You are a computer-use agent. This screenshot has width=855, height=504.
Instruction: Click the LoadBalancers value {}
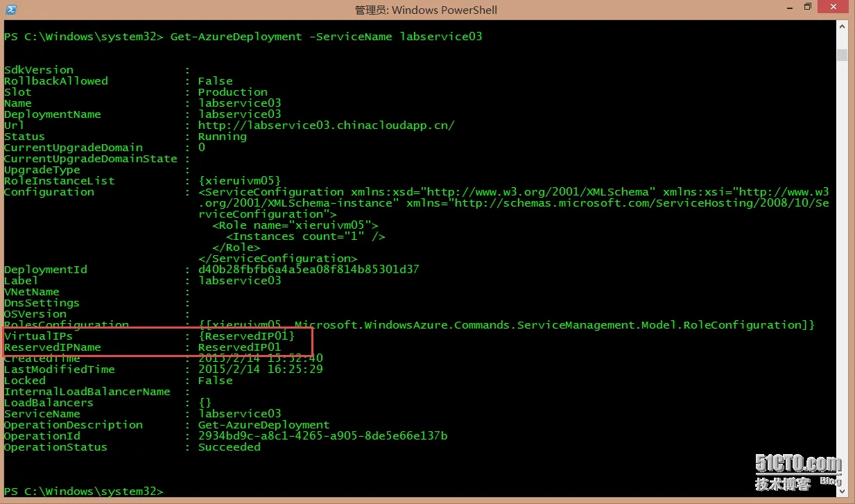tap(205, 403)
